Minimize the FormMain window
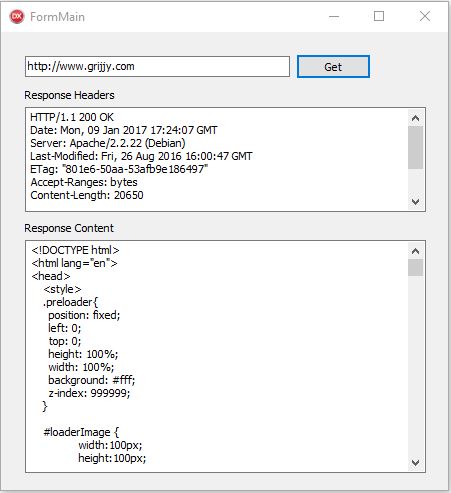 tap(334, 16)
